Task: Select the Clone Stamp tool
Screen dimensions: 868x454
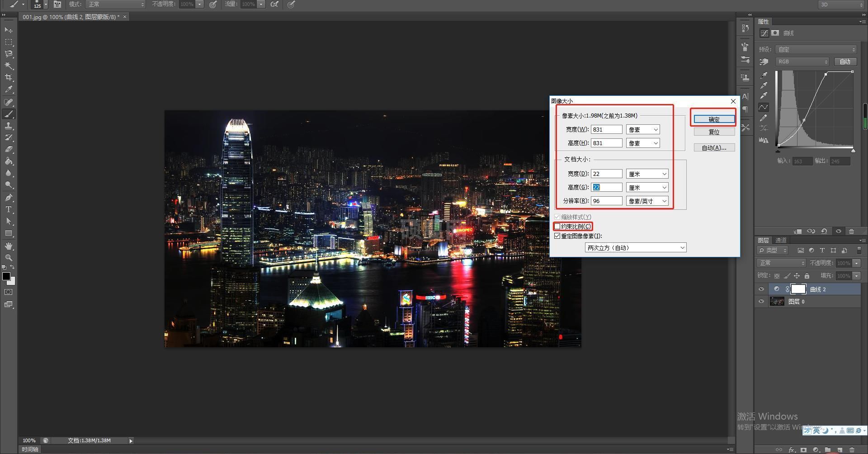Action: click(x=9, y=126)
